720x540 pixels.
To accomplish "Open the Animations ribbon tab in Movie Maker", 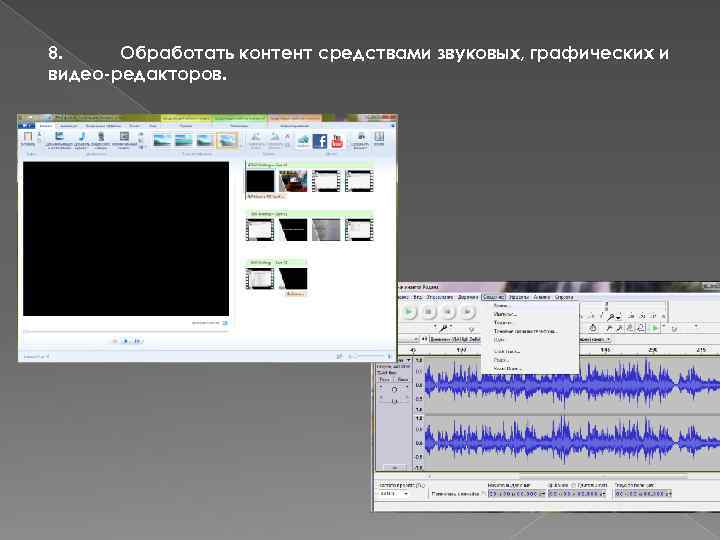I will tap(69, 125).
